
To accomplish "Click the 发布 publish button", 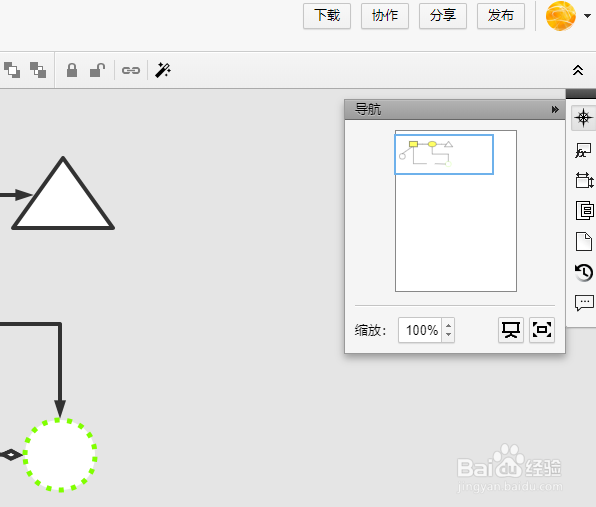I will point(501,16).
